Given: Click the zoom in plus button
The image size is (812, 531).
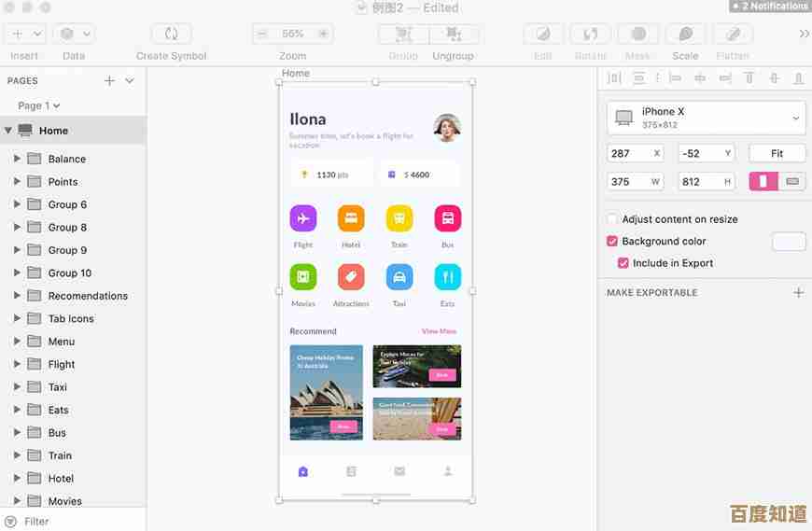Looking at the screenshot, I should point(323,34).
